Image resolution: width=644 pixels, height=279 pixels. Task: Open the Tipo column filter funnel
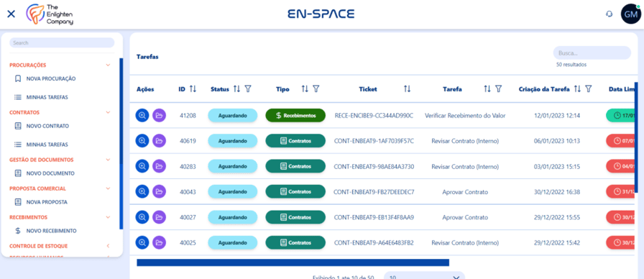point(316,88)
